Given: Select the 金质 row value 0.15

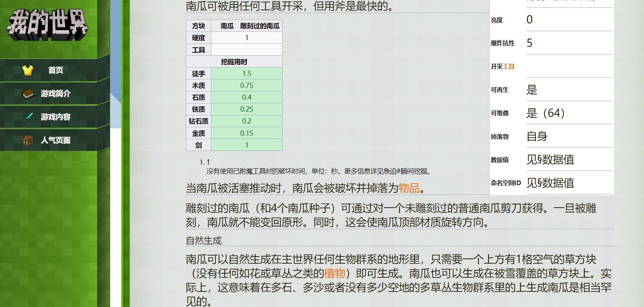Looking at the screenshot, I should tap(247, 133).
